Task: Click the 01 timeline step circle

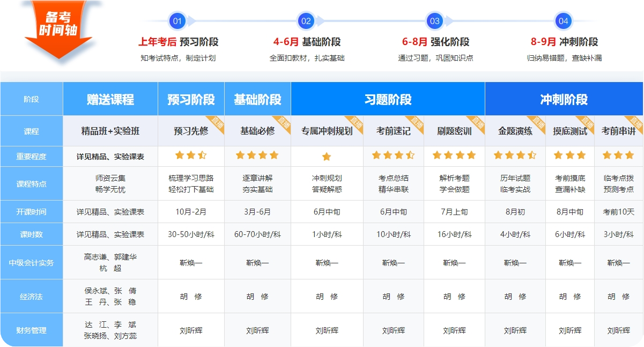Action: (177, 21)
